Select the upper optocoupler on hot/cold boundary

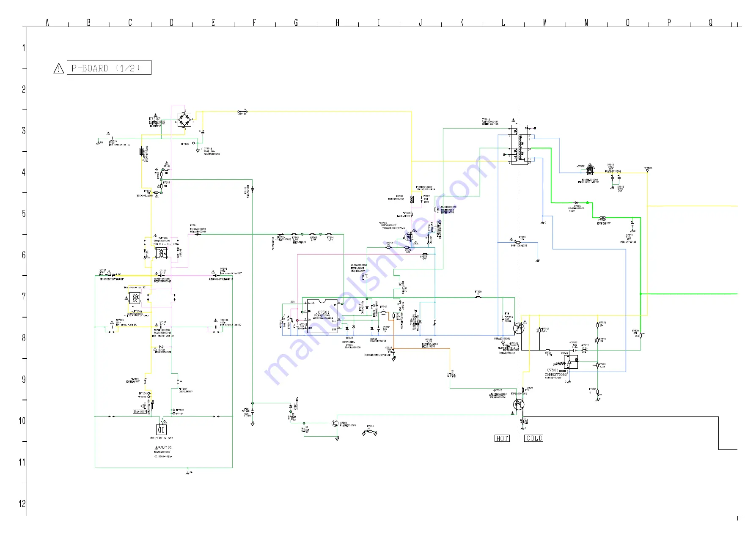pos(519,327)
